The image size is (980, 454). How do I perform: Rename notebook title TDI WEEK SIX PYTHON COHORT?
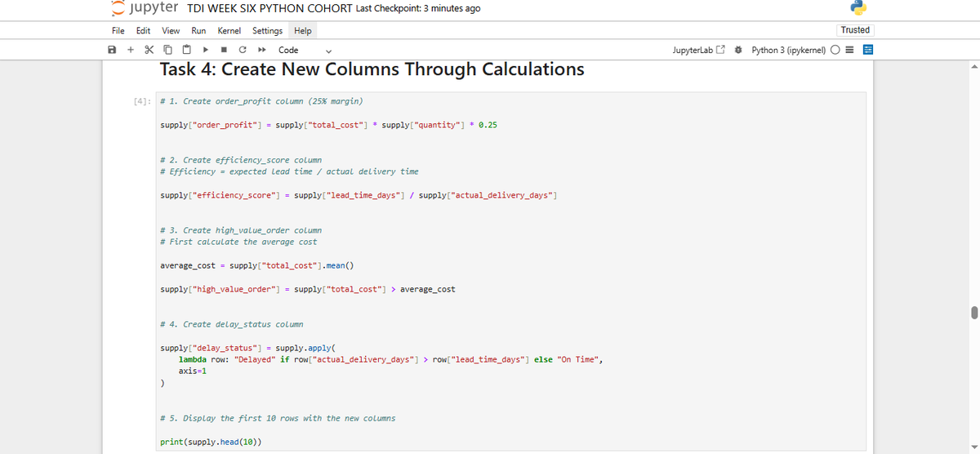click(269, 8)
